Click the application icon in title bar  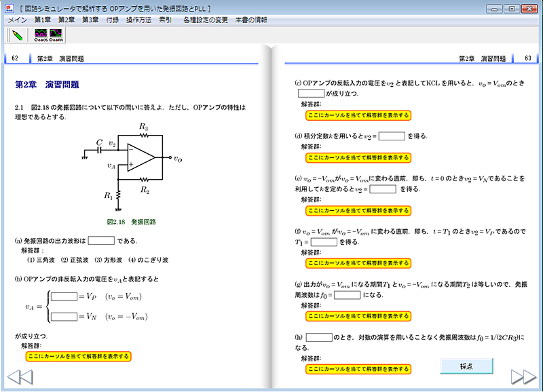click(10, 8)
